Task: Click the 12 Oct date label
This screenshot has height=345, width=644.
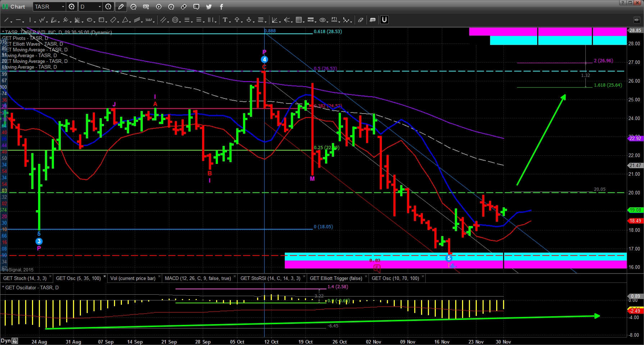Action: click(271, 342)
